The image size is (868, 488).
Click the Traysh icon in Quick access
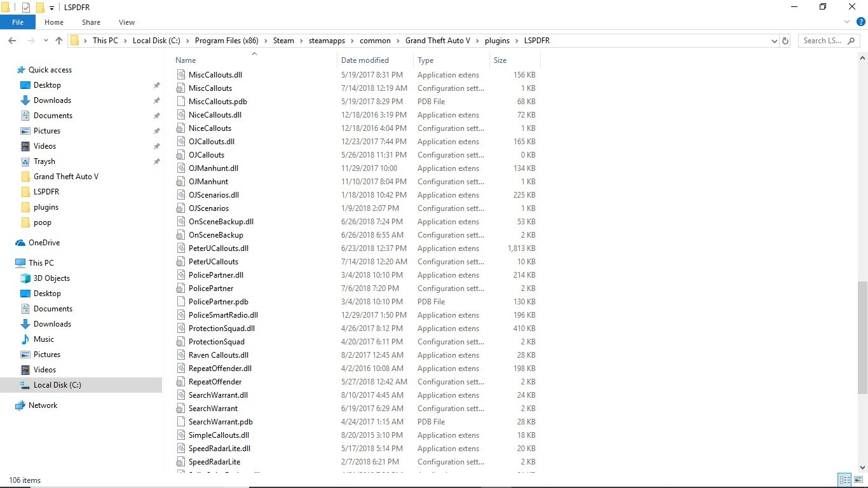click(25, 161)
